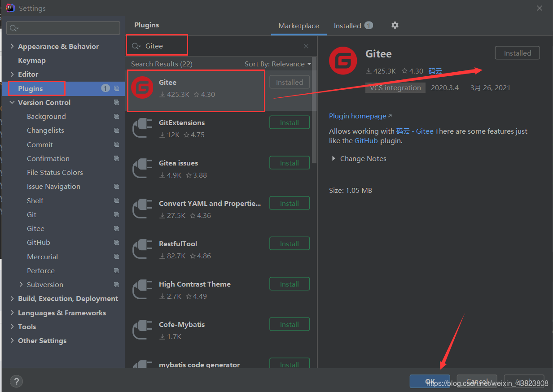The height and width of the screenshot is (392, 553).
Task: Switch to the Installed tab
Action: pyautogui.click(x=353, y=26)
